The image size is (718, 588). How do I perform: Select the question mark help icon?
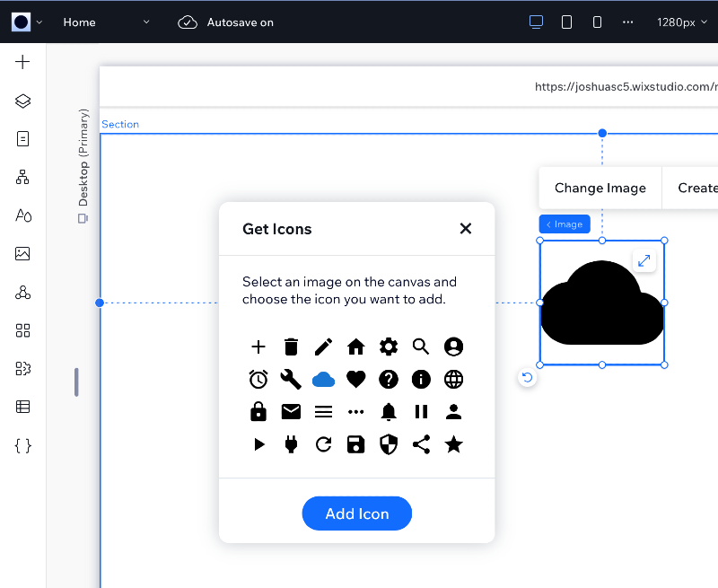(389, 379)
